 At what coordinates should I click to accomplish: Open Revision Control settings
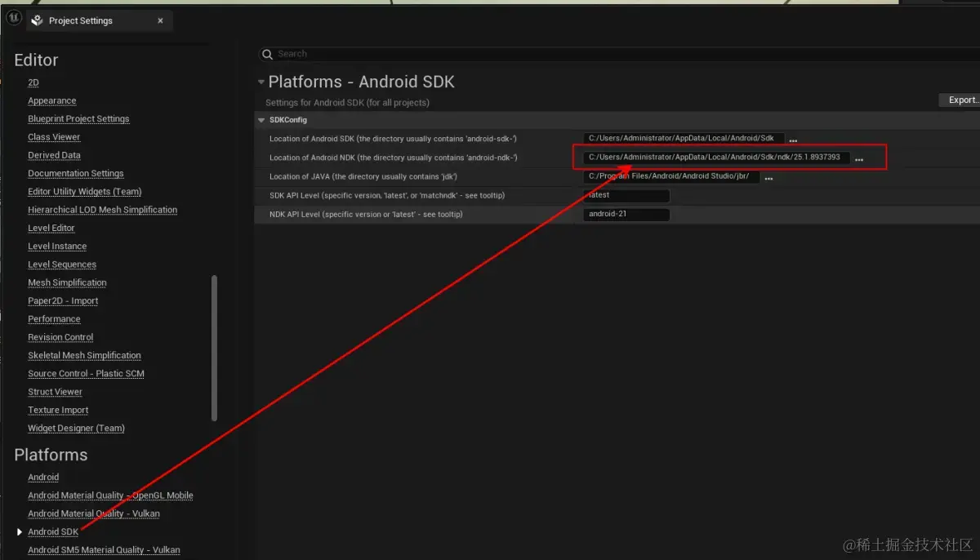coord(60,337)
